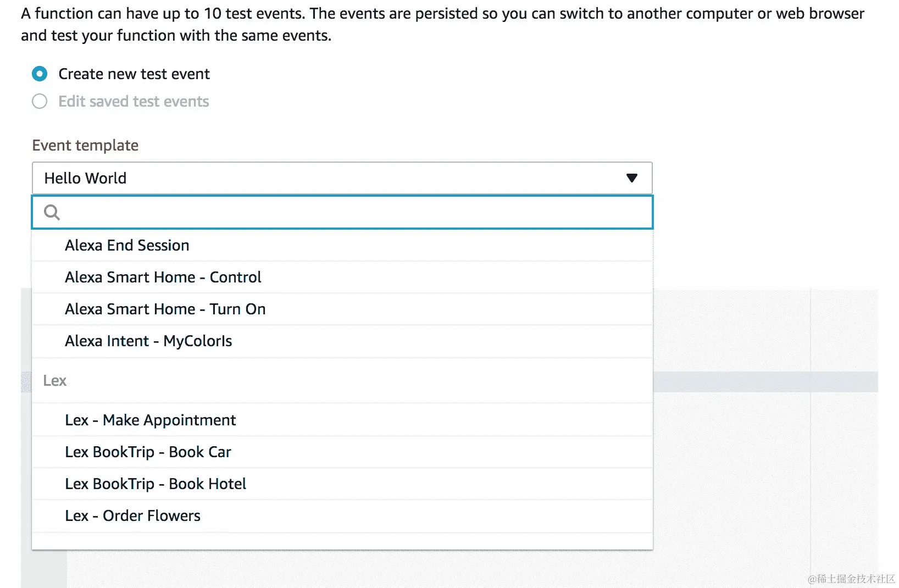This screenshot has width=899, height=588.
Task: Pick Lex - Order Flowers template
Action: [132, 515]
